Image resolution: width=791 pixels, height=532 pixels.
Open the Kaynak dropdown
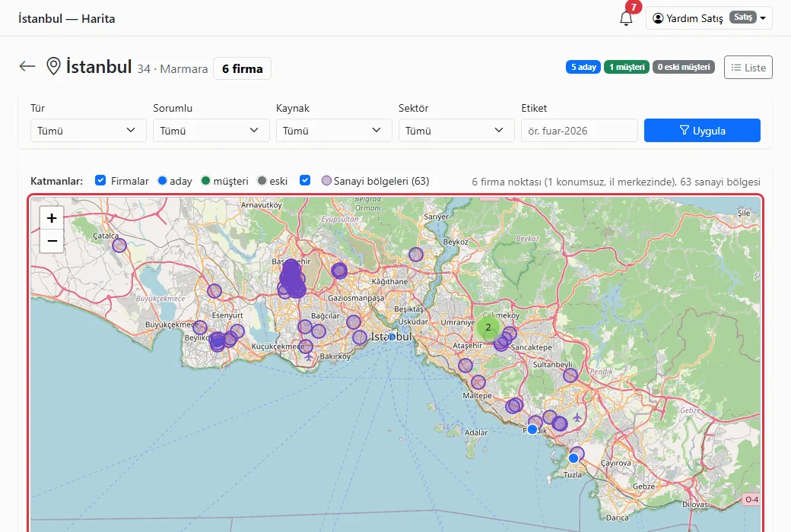334,131
